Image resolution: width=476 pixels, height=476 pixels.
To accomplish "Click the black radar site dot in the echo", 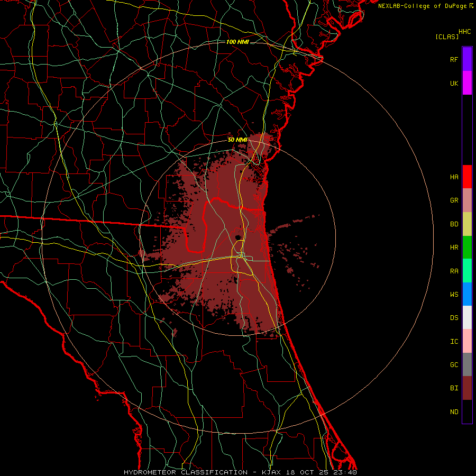I will [x=237, y=237].
